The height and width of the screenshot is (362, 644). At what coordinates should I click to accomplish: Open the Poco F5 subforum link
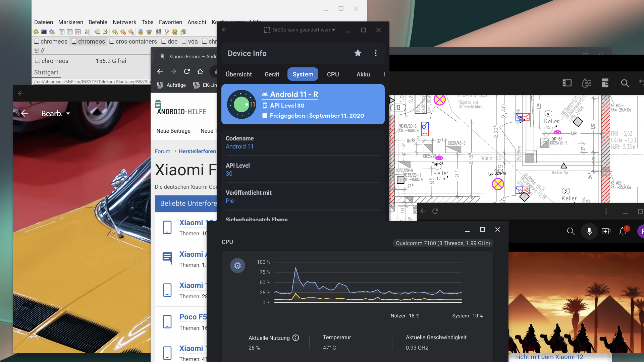pos(193,317)
